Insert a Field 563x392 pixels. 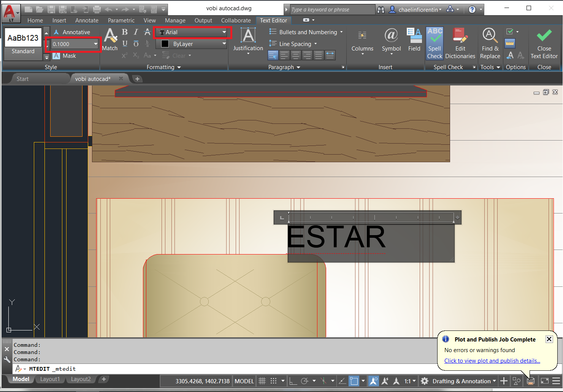click(x=414, y=40)
